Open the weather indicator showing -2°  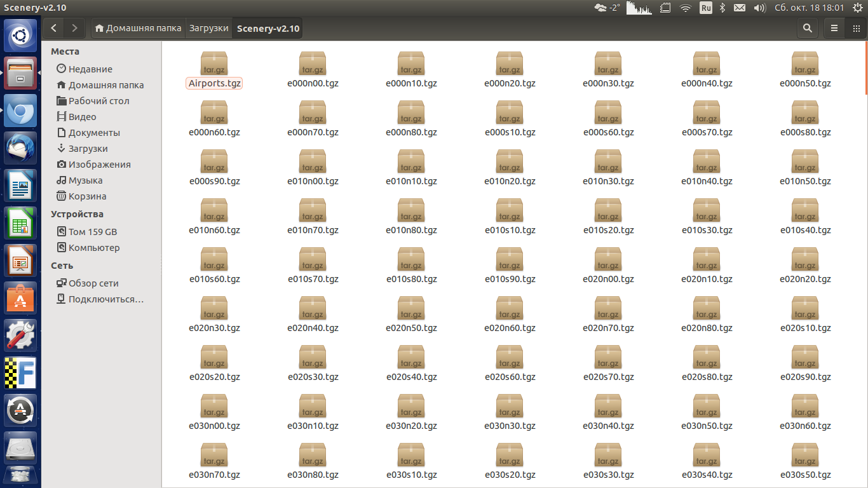(x=607, y=8)
